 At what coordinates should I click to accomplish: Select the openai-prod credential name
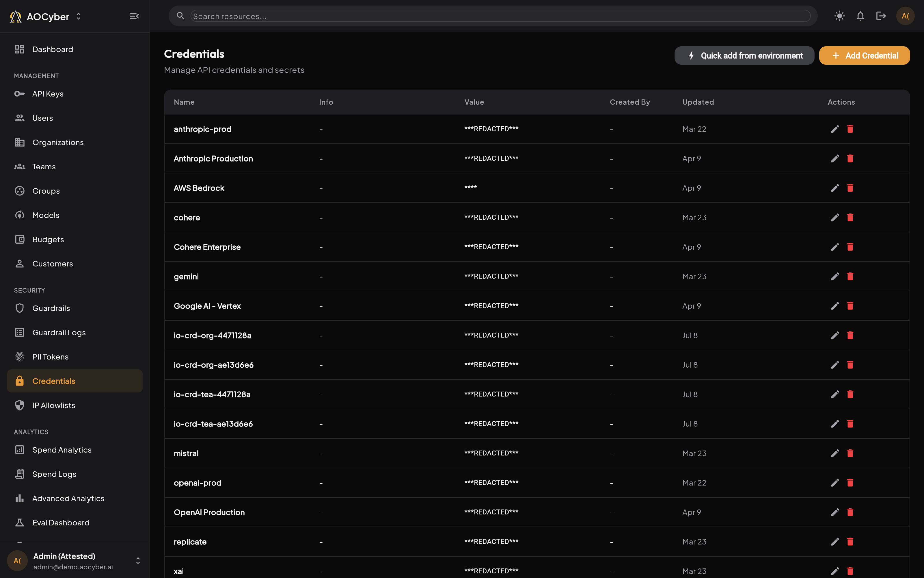point(198,483)
